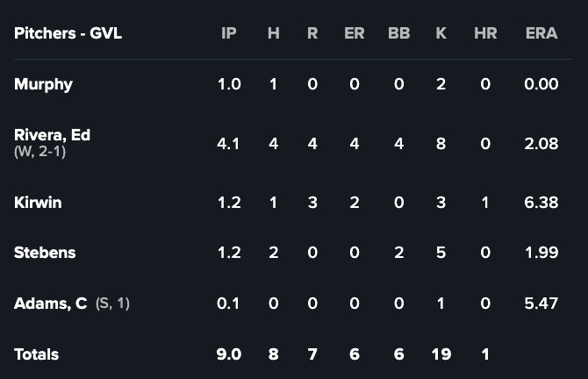Click the BB column header

point(398,33)
